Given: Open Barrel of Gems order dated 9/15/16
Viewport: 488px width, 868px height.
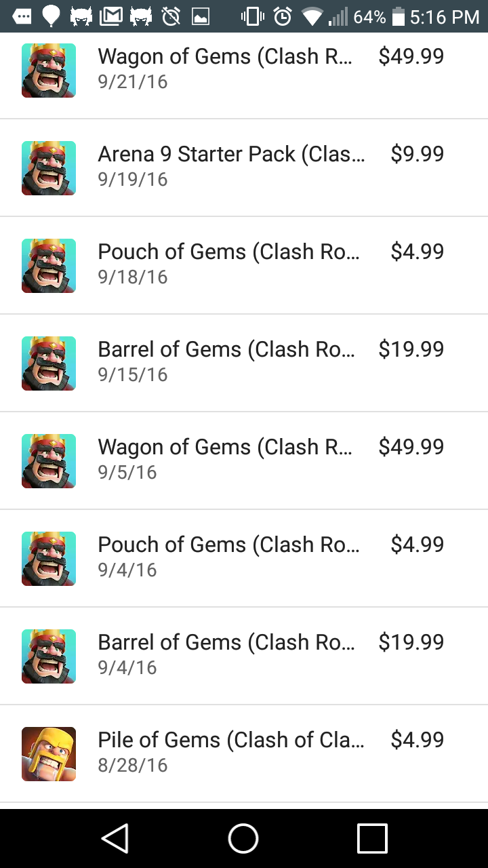Looking at the screenshot, I should point(244,363).
